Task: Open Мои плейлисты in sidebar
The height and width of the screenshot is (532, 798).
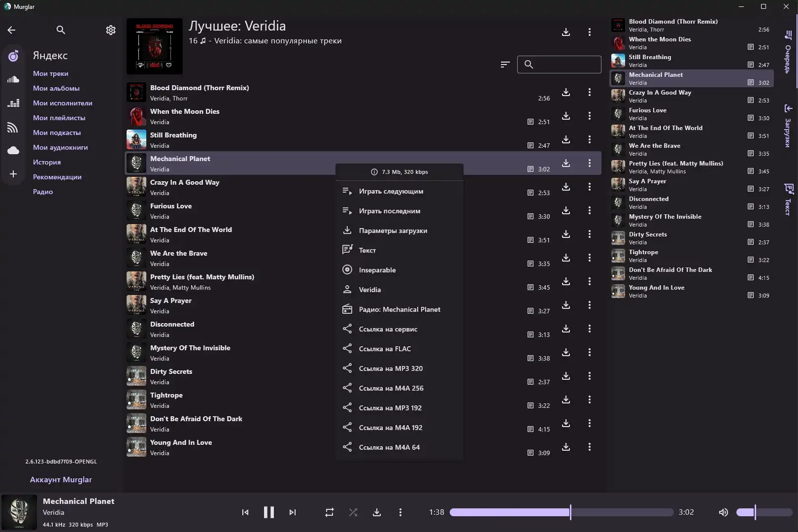Action: pos(59,118)
